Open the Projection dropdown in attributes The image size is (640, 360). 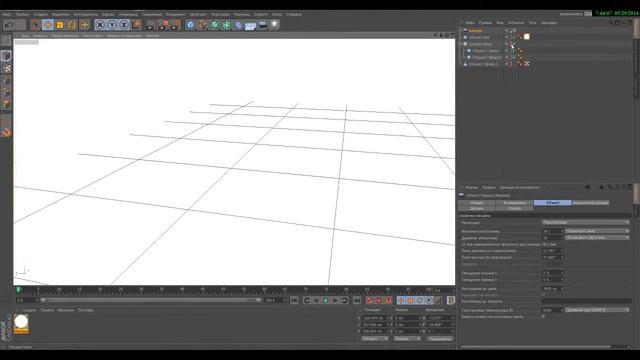(x=586, y=222)
